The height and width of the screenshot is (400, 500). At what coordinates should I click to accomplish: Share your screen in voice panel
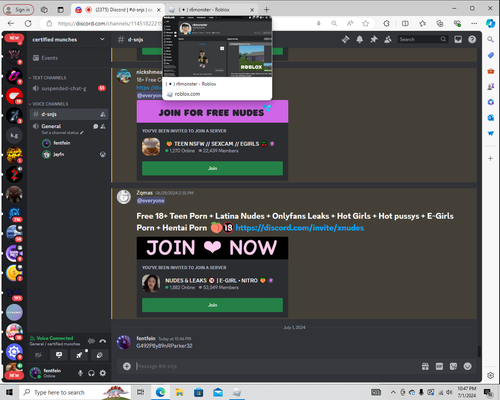[59, 355]
